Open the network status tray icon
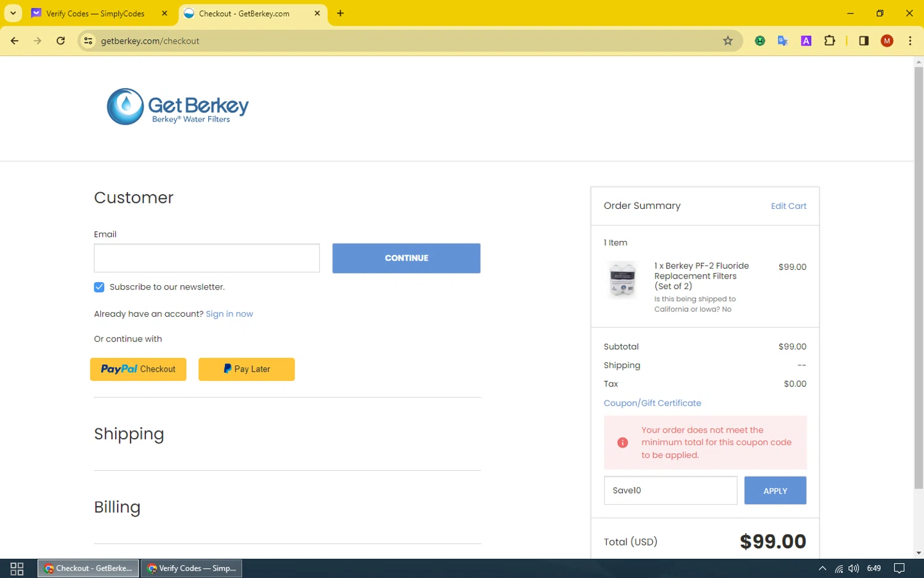Image resolution: width=924 pixels, height=578 pixels. [838, 568]
